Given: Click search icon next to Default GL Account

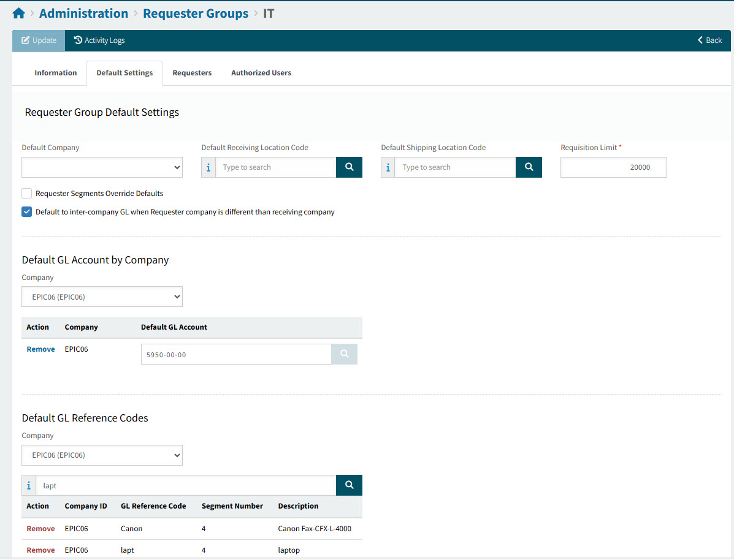Looking at the screenshot, I should pos(345,354).
